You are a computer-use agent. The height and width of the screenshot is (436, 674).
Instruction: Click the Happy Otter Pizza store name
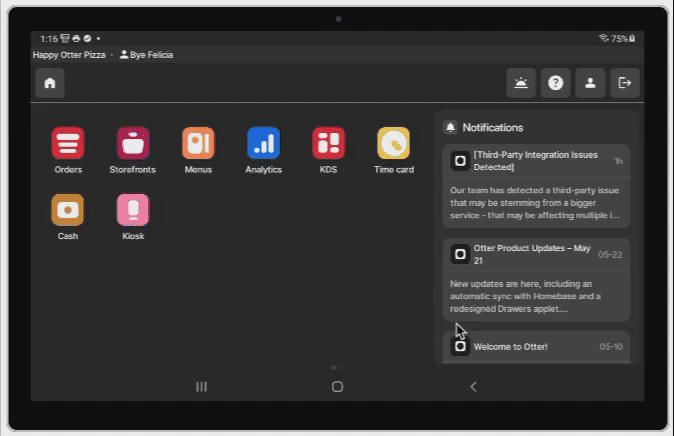[x=69, y=55]
